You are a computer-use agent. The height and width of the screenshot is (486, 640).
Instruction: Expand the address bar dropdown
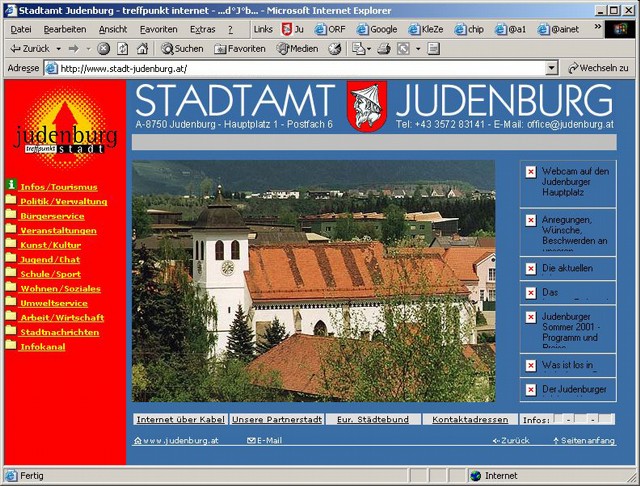[551, 68]
